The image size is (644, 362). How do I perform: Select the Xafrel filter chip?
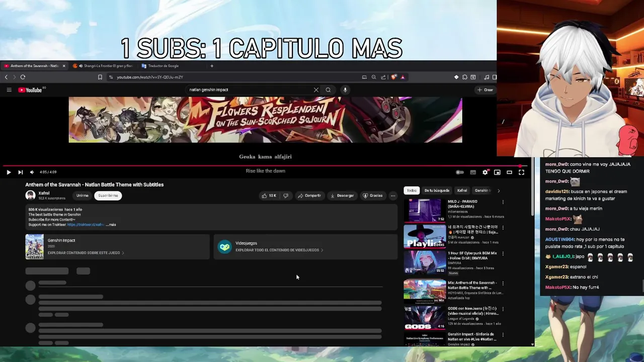pos(462,191)
